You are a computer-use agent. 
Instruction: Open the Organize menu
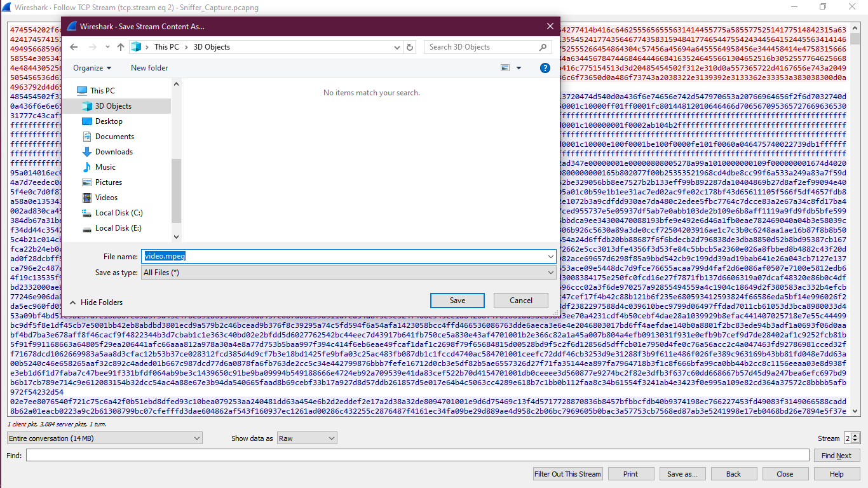(x=92, y=68)
